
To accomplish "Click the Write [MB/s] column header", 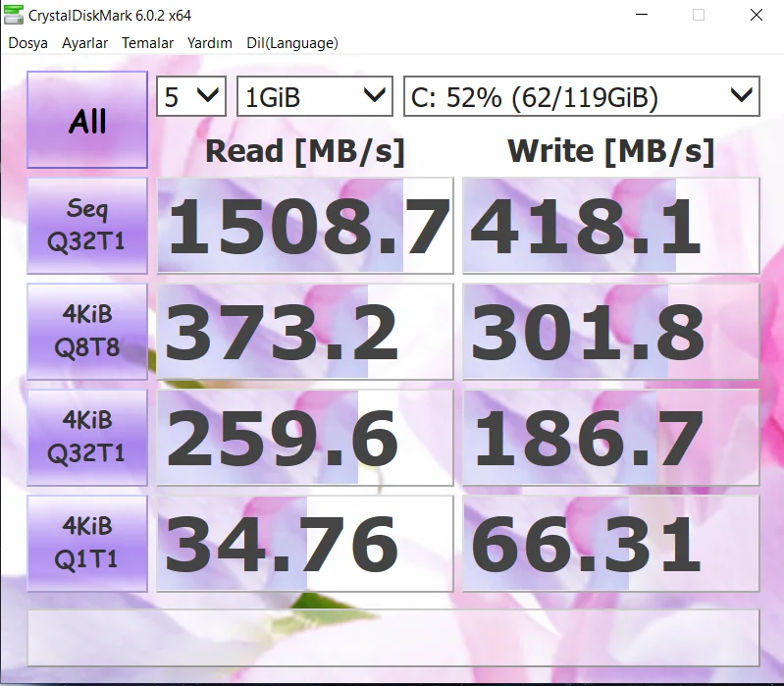I will [x=611, y=151].
